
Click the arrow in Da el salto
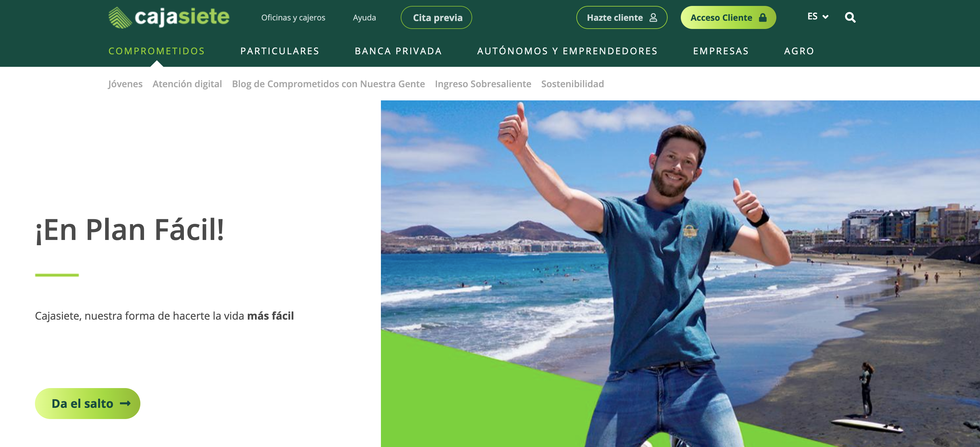(125, 403)
